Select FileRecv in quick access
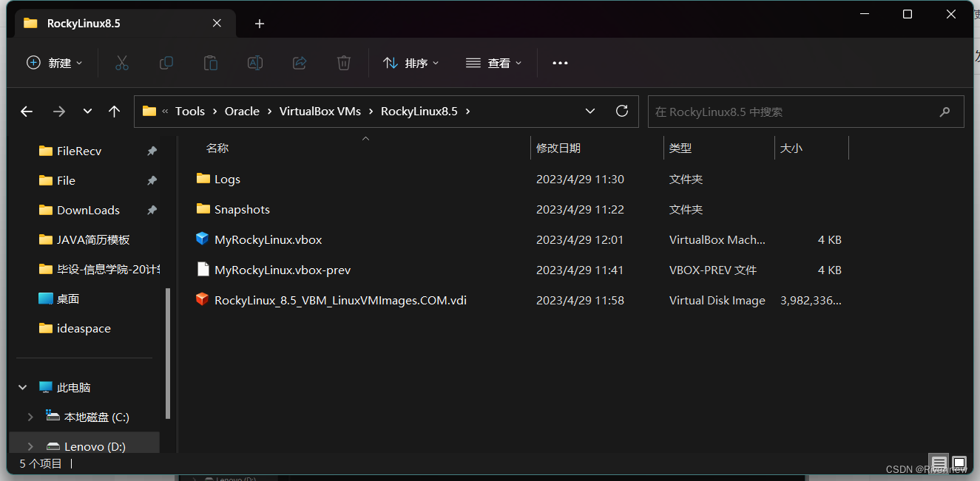The width and height of the screenshot is (980, 481). (79, 151)
